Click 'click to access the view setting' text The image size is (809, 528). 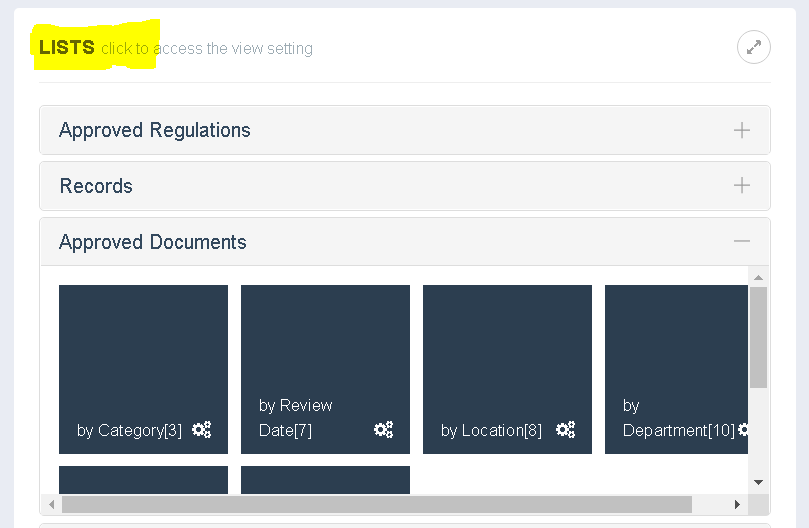[207, 49]
